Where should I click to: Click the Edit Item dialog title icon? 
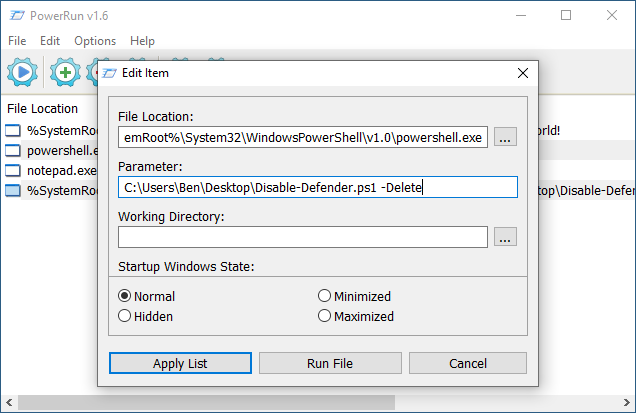(110, 73)
